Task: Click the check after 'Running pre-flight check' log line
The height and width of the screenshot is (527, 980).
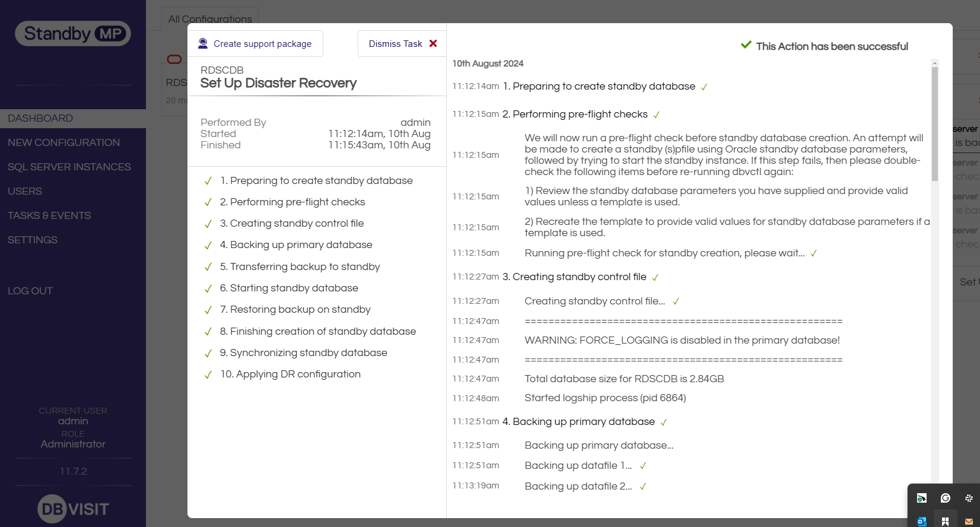Action: coord(814,253)
